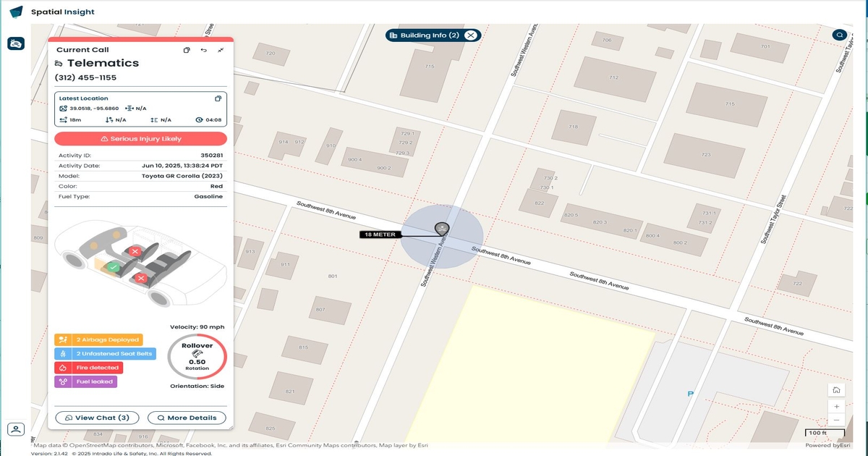Open More Details
The image size is (868, 456).
coord(187,418)
